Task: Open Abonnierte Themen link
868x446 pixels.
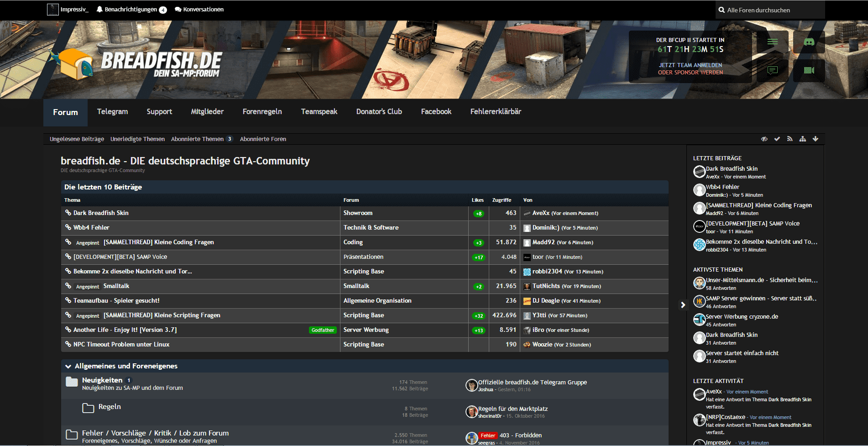Action: click(197, 139)
